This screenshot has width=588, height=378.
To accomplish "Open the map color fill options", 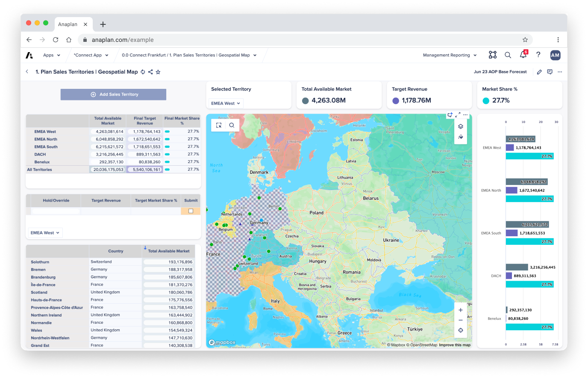I will [461, 137].
